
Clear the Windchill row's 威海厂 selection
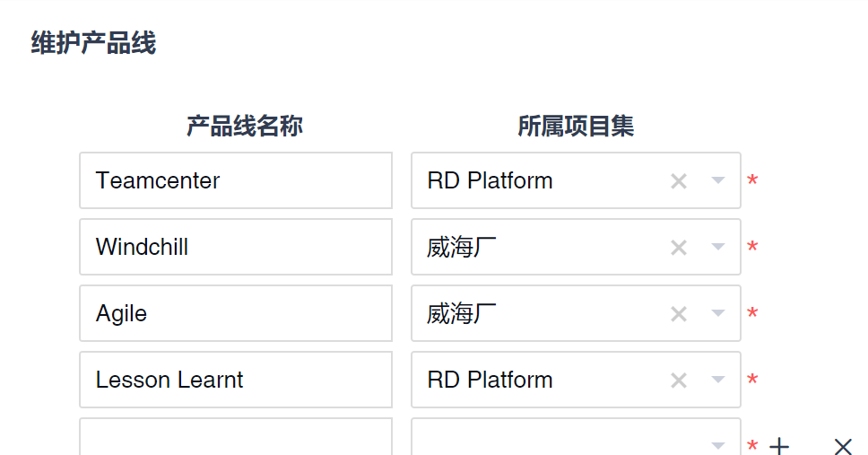679,248
